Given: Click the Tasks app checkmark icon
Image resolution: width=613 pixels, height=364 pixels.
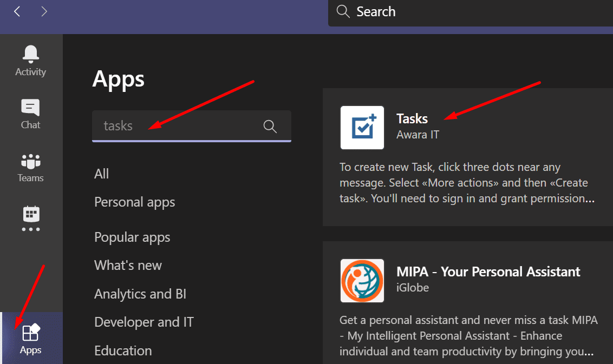Looking at the screenshot, I should click(362, 128).
